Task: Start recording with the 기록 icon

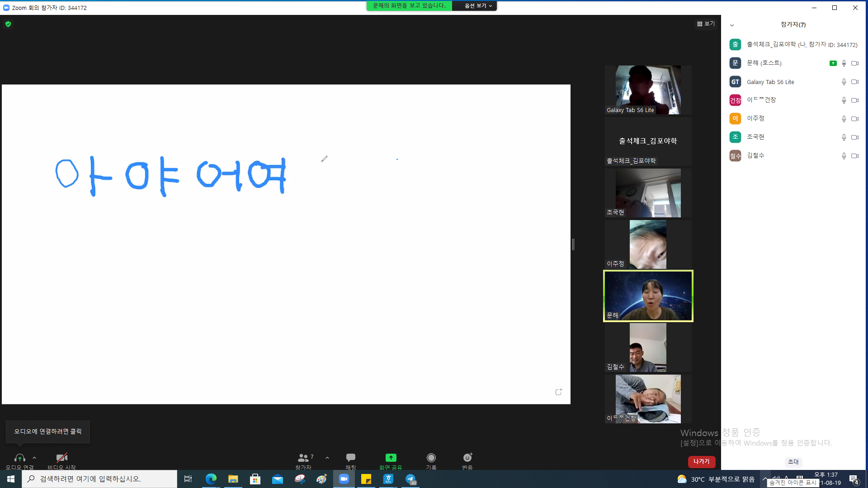Action: [431, 458]
